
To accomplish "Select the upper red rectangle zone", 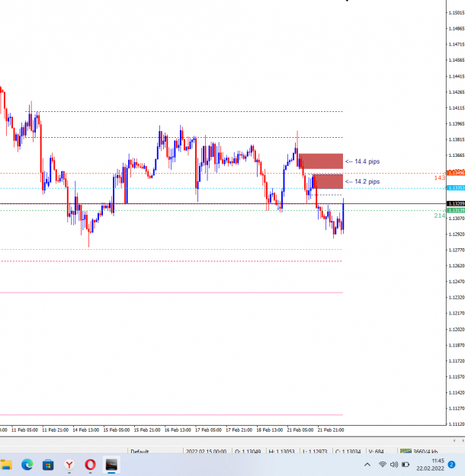I will coord(321,161).
